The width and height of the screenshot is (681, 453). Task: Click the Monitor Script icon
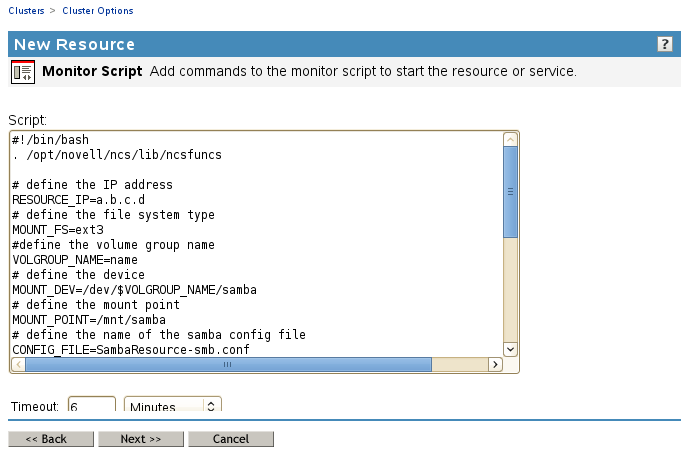tap(22, 72)
